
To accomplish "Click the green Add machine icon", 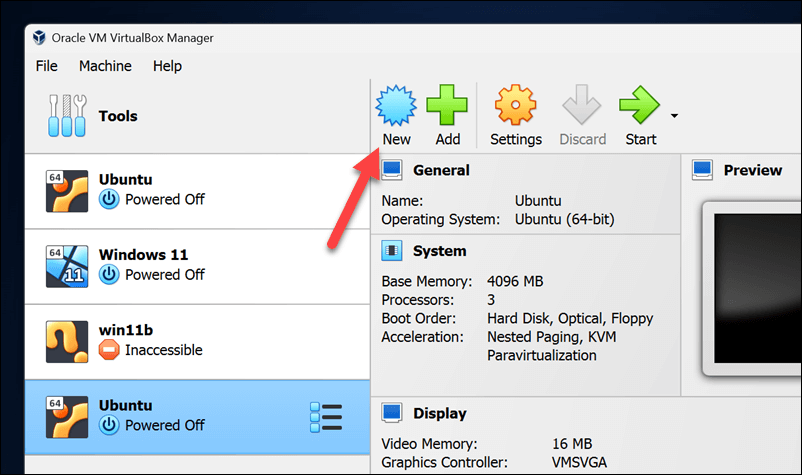I will [447, 105].
